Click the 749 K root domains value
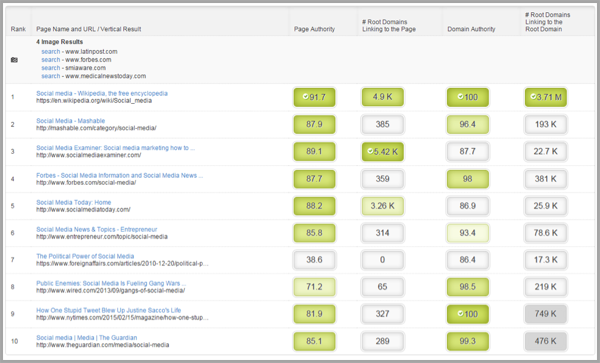This screenshot has width=600, height=363. tap(546, 314)
